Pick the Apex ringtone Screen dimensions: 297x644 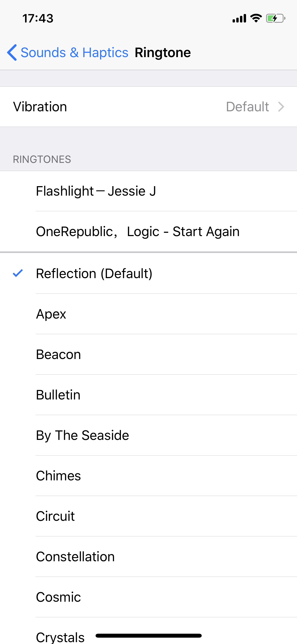pyautogui.click(x=148, y=314)
